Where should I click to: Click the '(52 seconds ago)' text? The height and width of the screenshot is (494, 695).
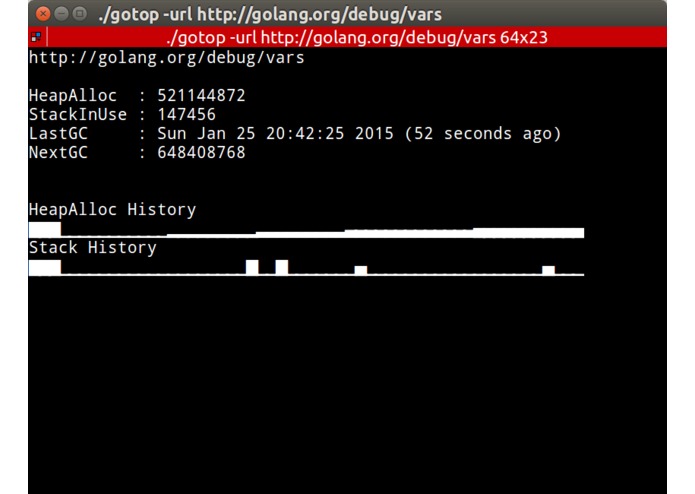coord(483,133)
